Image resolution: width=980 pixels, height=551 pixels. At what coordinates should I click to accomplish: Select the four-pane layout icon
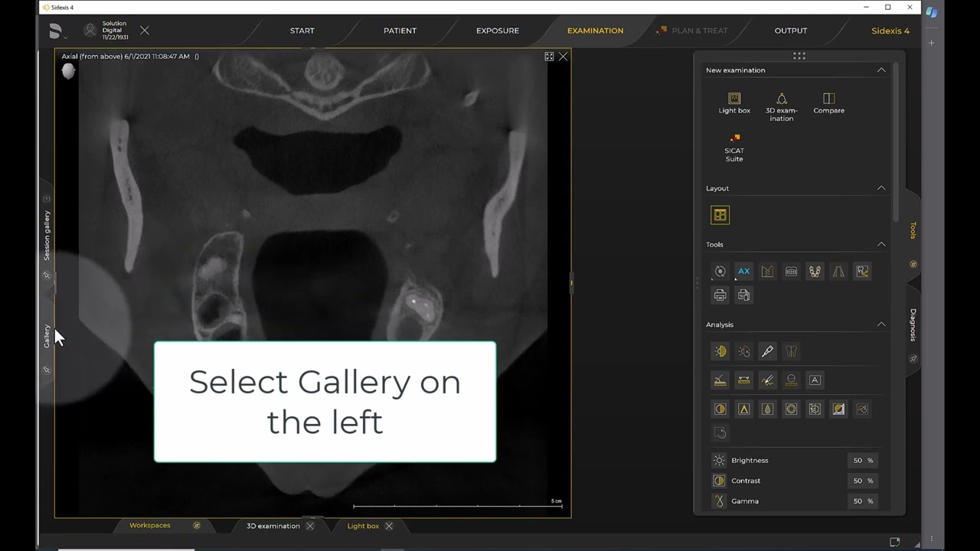[x=720, y=215]
